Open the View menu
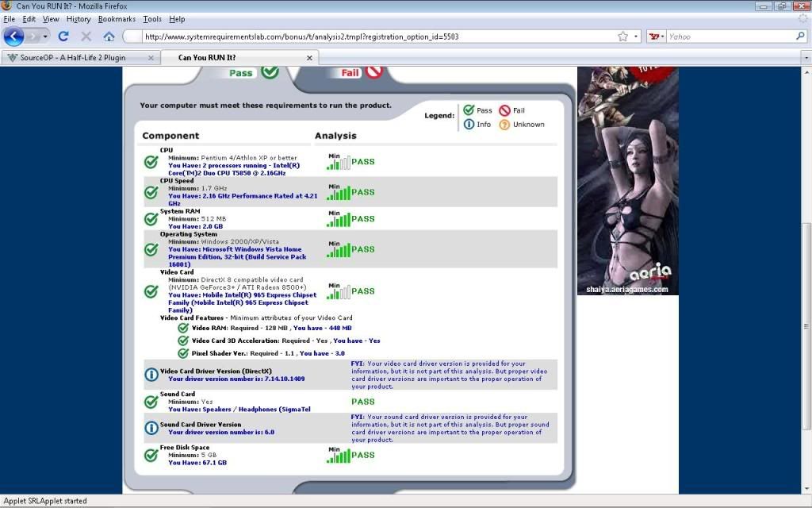 pos(51,19)
